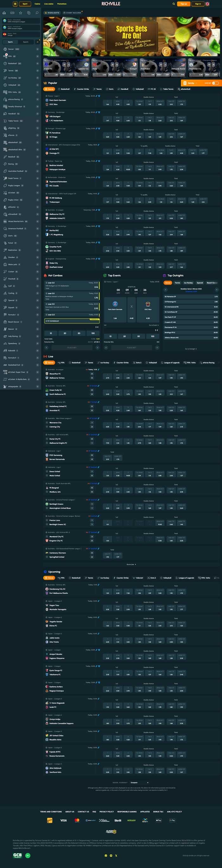This screenshot has height=868, width=222.
Task: Open the Casino menu item
Action: [37, 4]
